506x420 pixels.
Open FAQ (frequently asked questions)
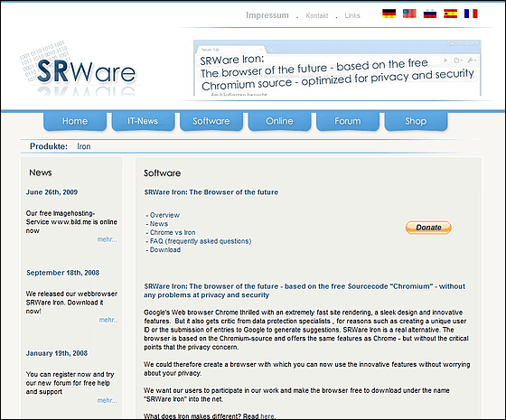point(200,241)
